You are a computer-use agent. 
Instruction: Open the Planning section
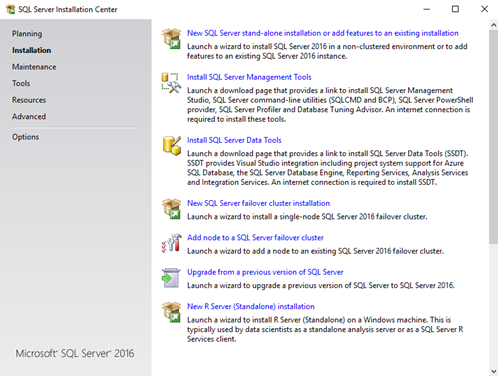27,34
